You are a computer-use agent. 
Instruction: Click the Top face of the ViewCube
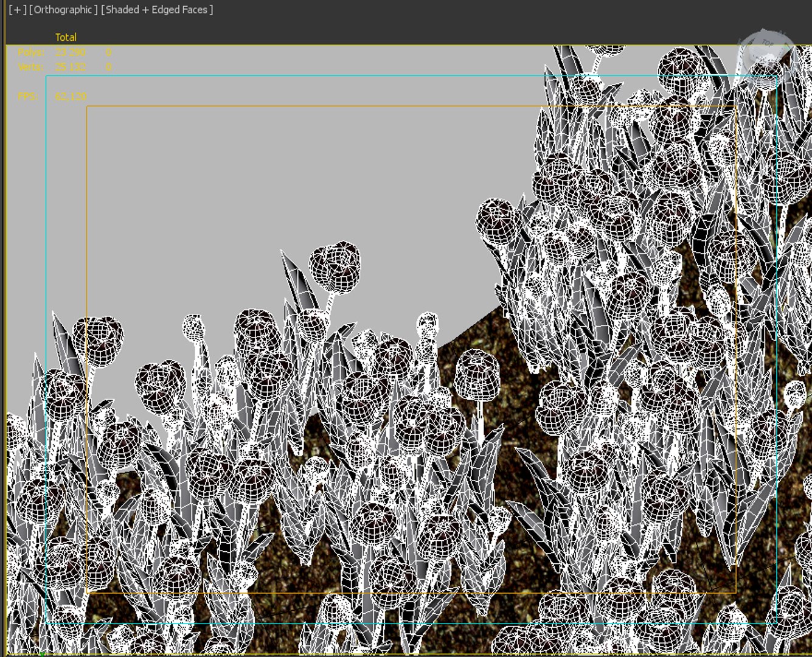[766, 44]
